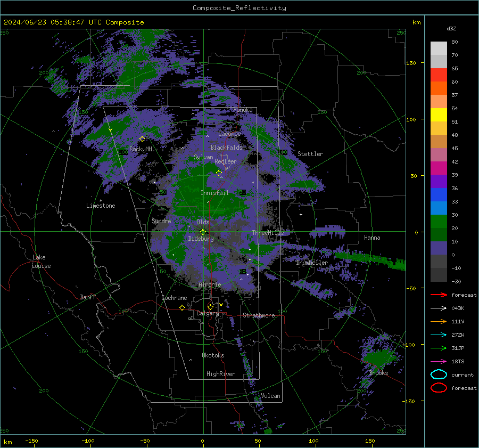Click the yellow diamond marker above Calgary
479x448 pixels.
[210, 307]
